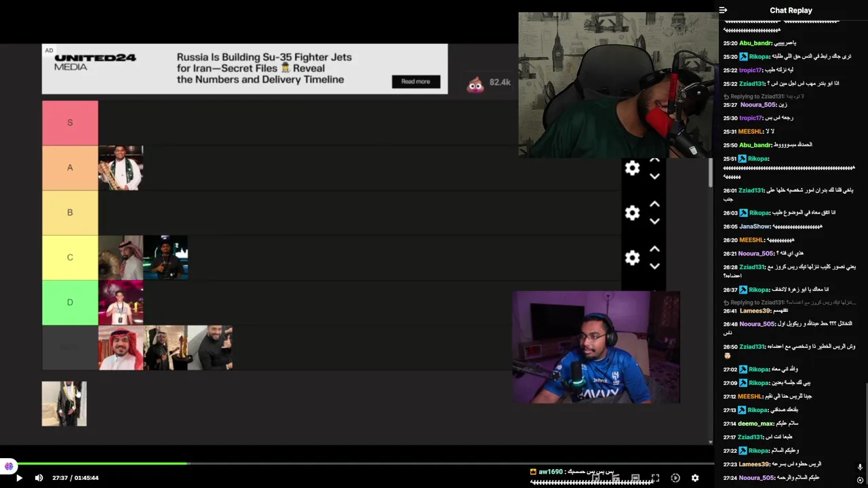Open the Su-35 Fighter Jets ad headline
The height and width of the screenshot is (488, 868).
(264, 68)
